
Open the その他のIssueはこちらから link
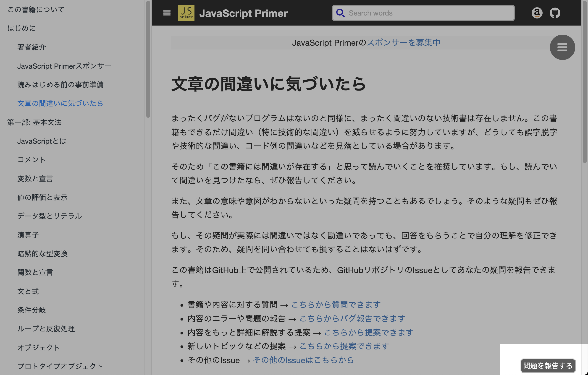coord(303,360)
